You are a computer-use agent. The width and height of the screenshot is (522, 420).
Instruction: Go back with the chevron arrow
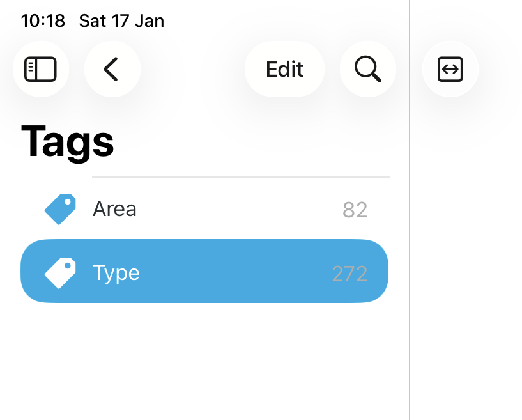coord(112,69)
